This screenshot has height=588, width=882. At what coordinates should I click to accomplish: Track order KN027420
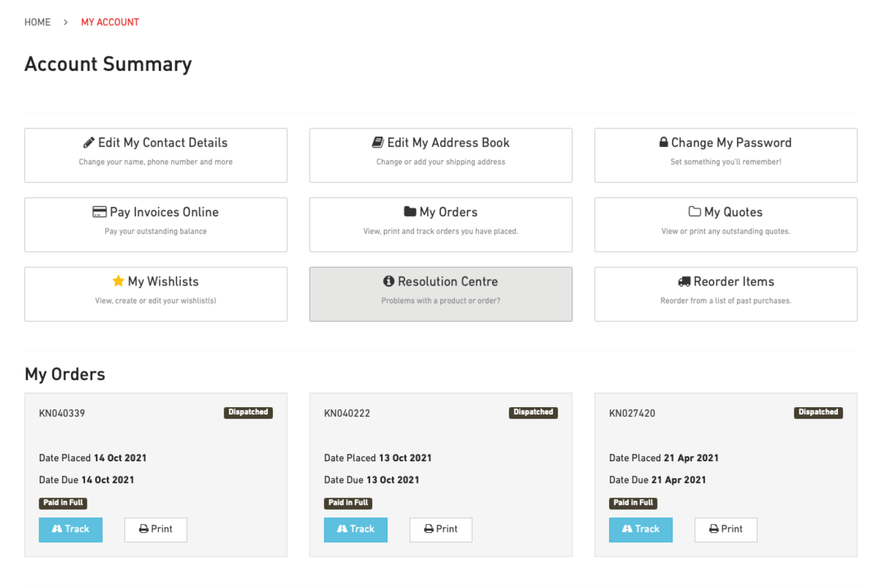tap(641, 530)
